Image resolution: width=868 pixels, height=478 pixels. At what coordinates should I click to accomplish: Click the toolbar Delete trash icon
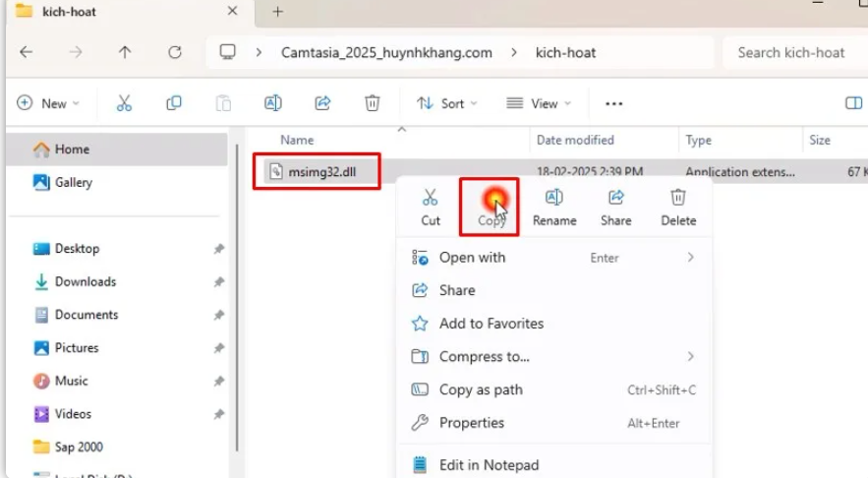point(373,103)
